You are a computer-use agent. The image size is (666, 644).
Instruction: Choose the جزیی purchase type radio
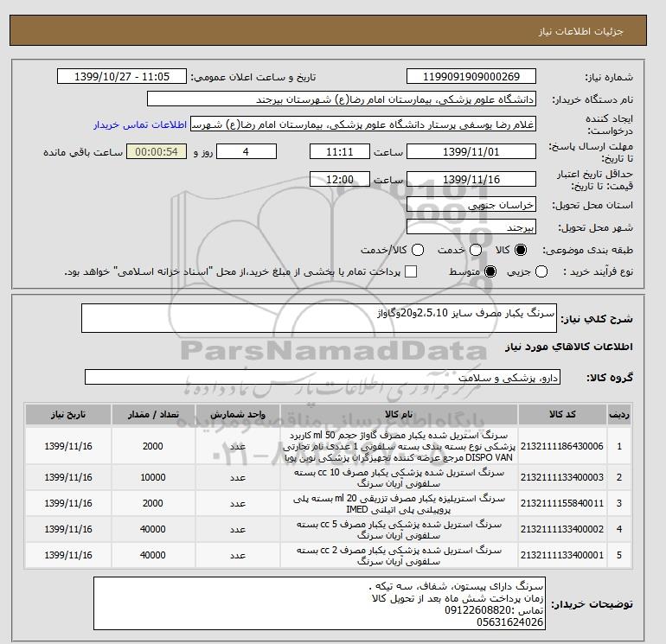tap(541, 271)
